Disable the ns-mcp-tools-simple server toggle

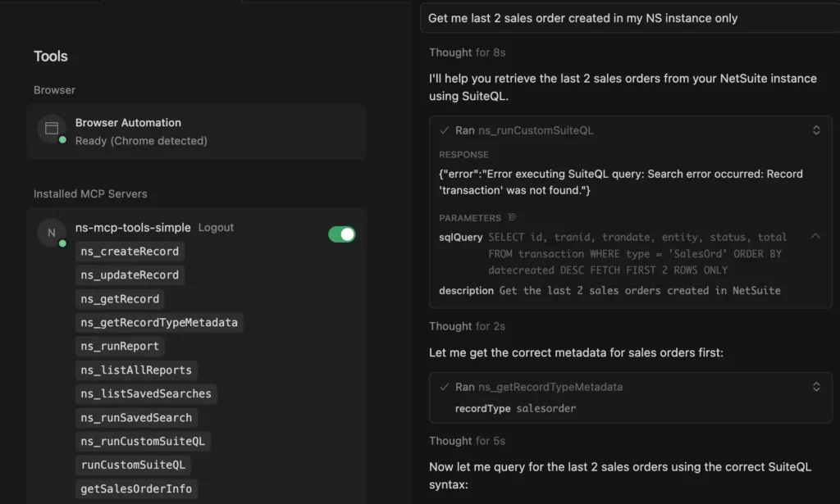(x=342, y=234)
